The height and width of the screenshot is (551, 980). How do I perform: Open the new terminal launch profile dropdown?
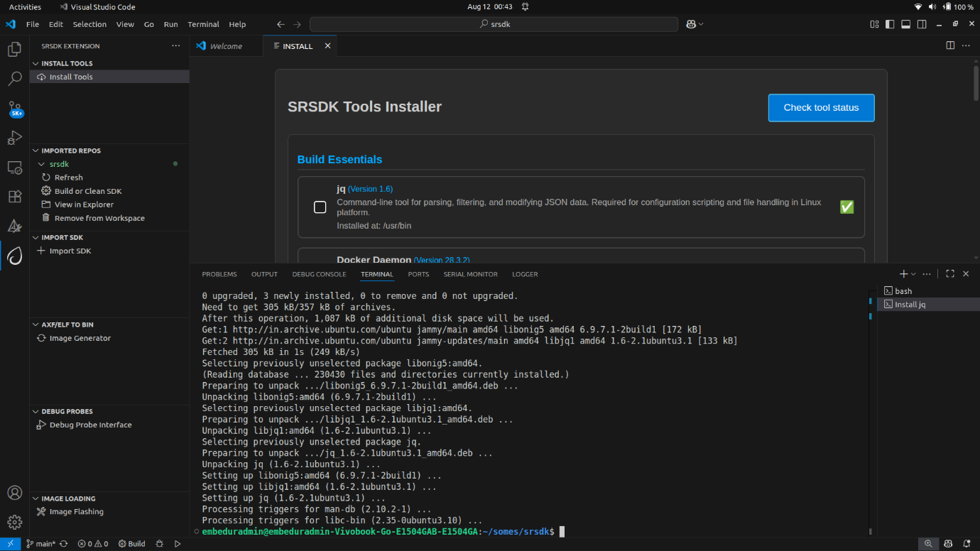[x=913, y=274]
